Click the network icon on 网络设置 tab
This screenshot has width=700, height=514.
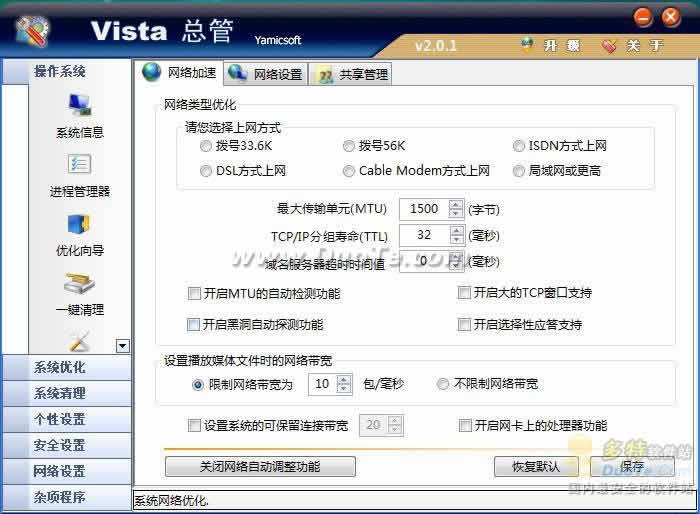click(x=238, y=73)
